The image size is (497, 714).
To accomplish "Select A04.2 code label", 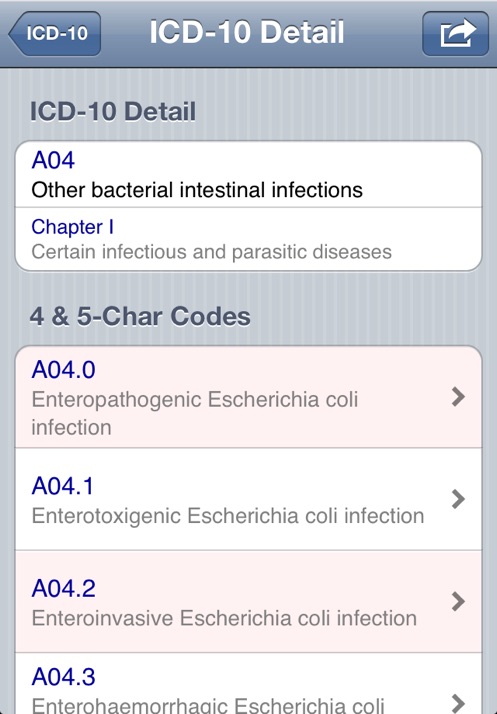I will [63, 588].
